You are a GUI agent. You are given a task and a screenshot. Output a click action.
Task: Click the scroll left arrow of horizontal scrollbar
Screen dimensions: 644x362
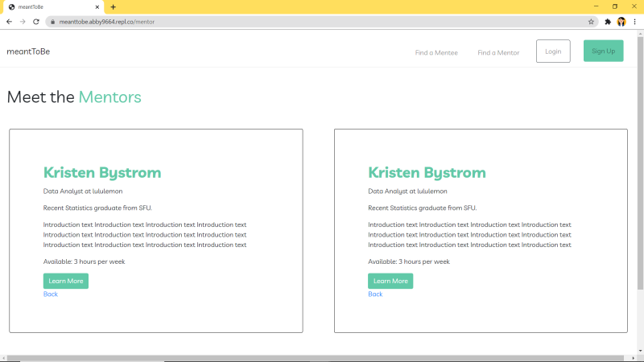(3, 358)
